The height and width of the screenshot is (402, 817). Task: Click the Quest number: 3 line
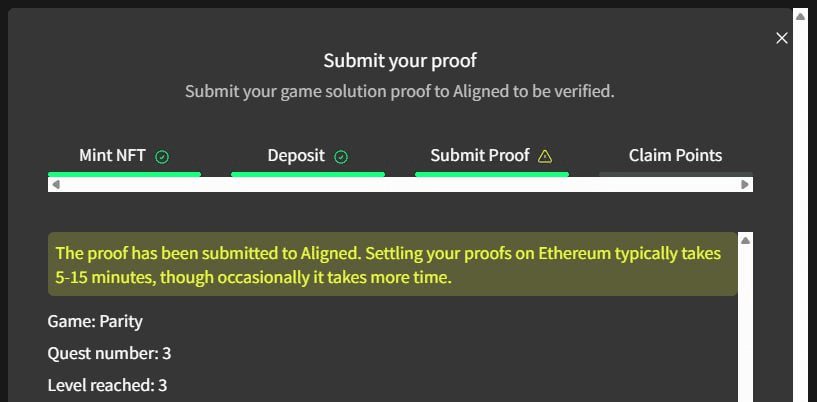110,353
